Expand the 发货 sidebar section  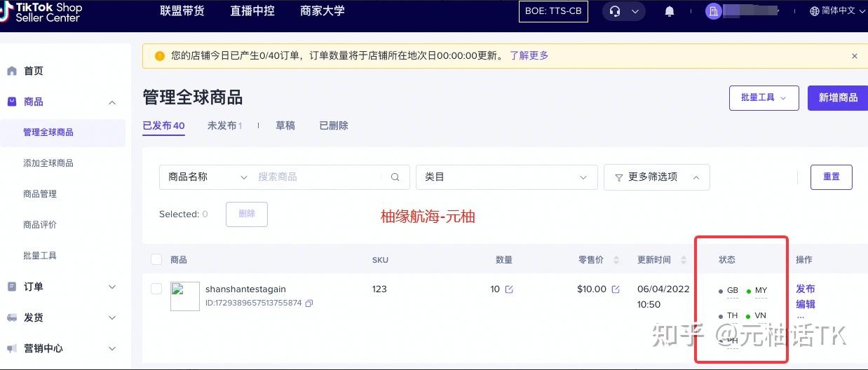[112, 317]
